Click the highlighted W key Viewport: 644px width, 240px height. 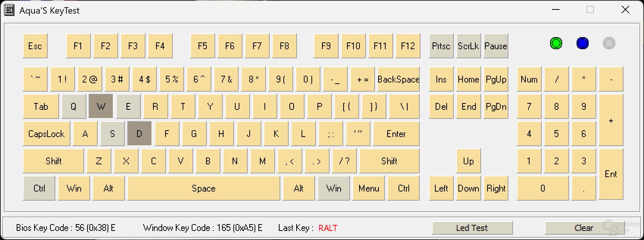[101, 106]
